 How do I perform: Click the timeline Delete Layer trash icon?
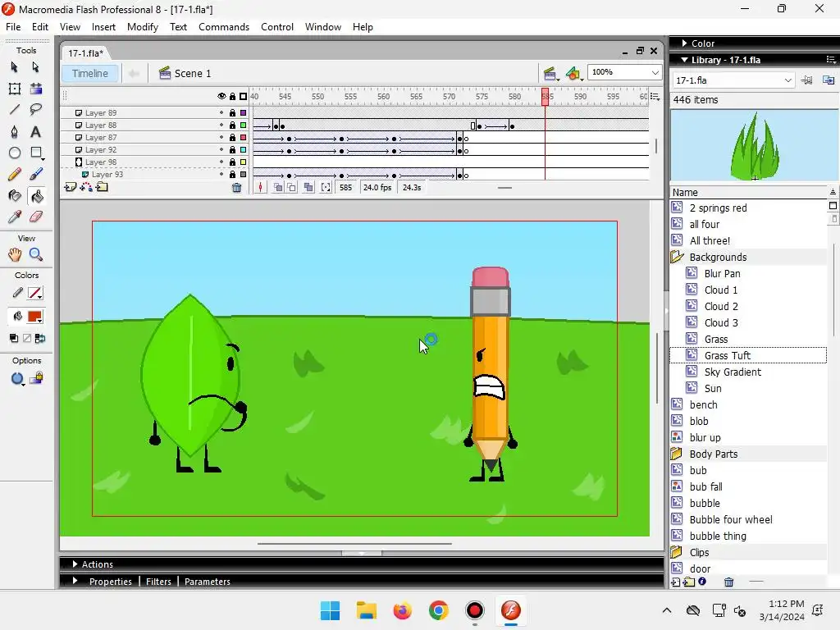(x=236, y=188)
